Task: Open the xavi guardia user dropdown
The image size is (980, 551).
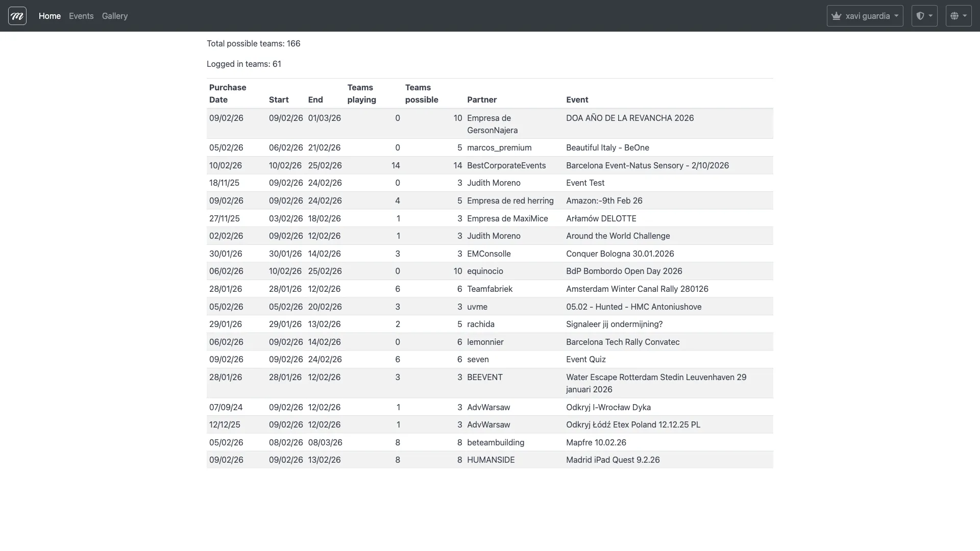Action: (868, 16)
